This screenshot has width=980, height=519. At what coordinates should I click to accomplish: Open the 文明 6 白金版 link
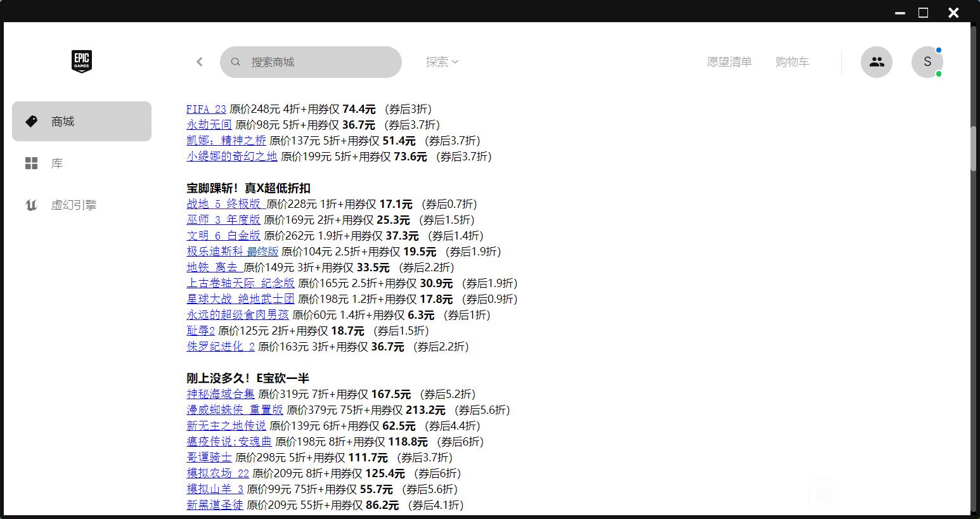(x=223, y=236)
